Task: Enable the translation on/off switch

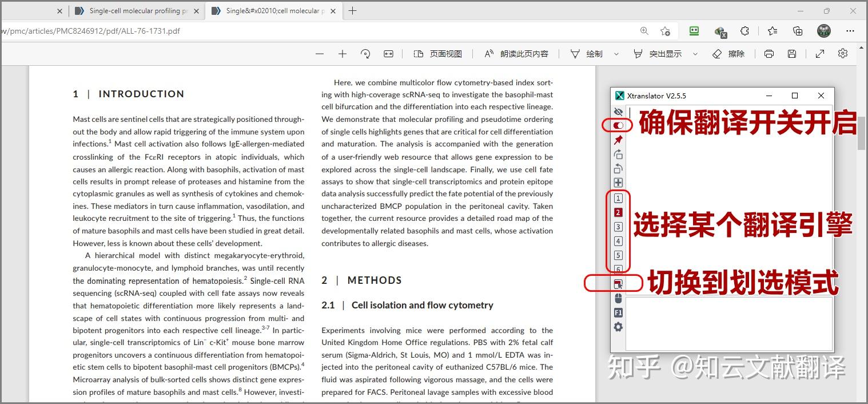Action: [618, 125]
